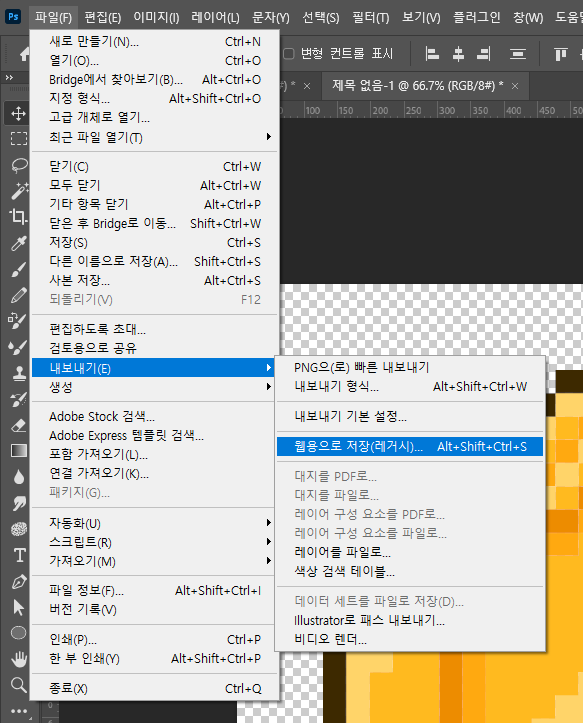This screenshot has width=583, height=723.
Task: Select the Path Selection tool
Action: click(18, 607)
